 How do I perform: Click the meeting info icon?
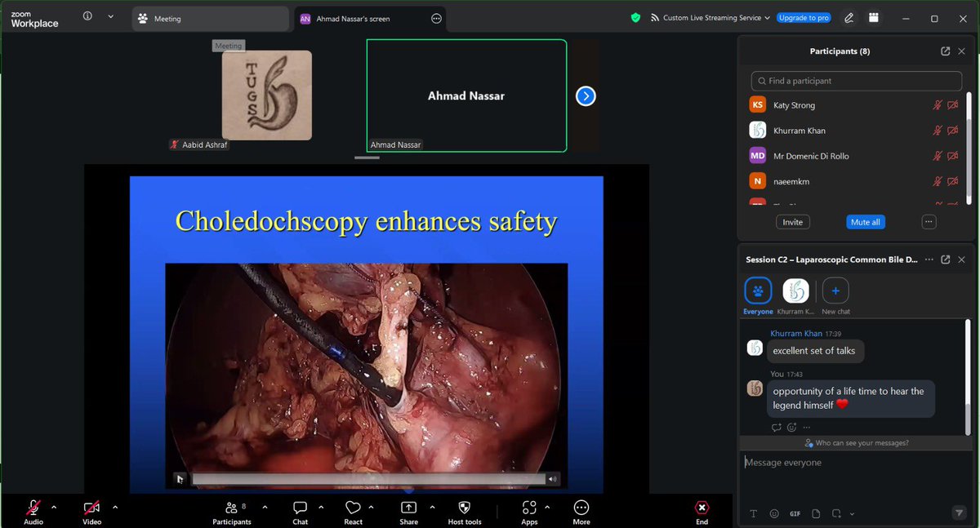(87, 16)
